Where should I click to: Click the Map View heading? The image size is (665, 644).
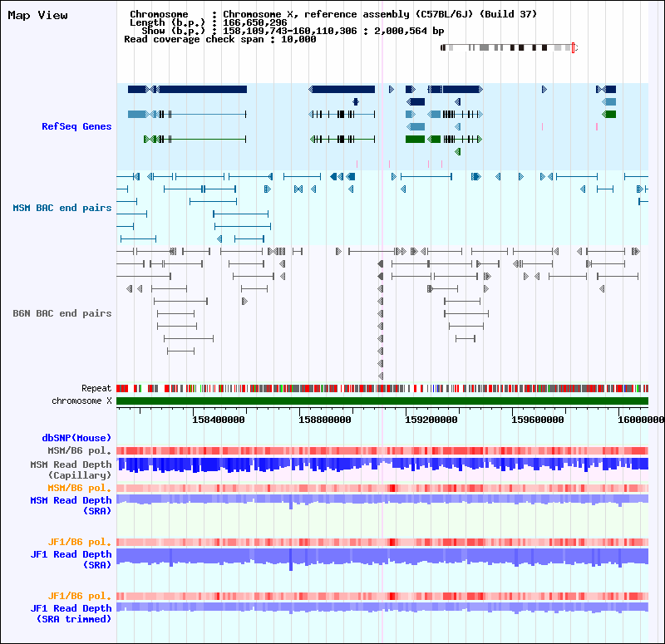pos(37,15)
